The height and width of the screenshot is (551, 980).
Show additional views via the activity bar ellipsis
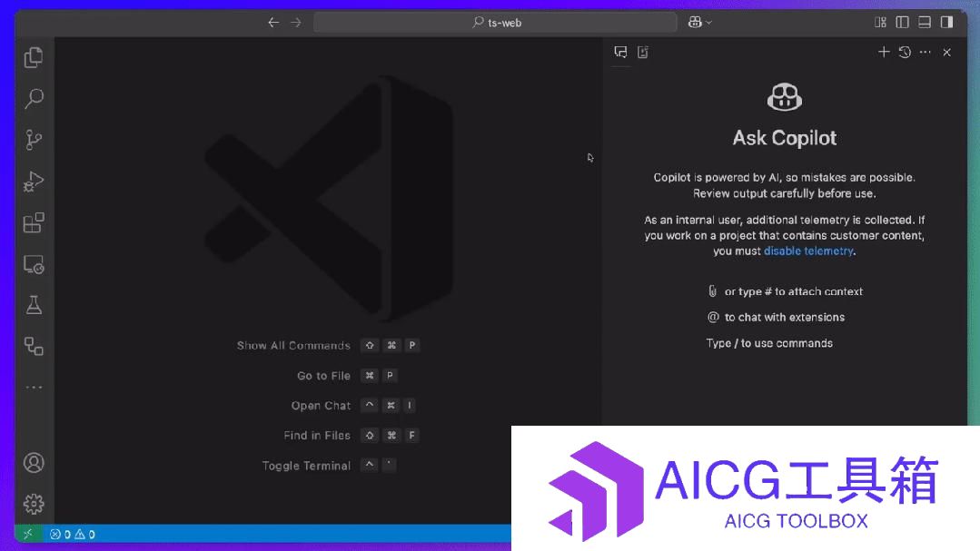pos(34,388)
